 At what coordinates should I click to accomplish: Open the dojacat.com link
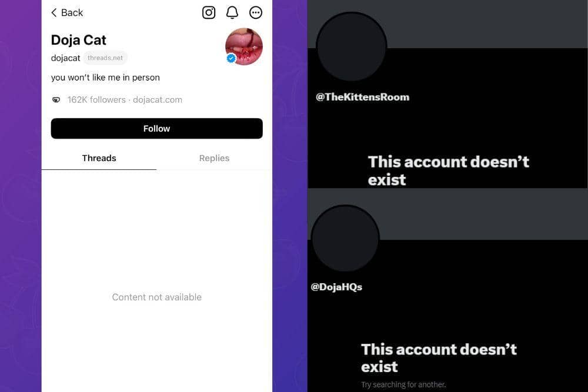tap(158, 100)
